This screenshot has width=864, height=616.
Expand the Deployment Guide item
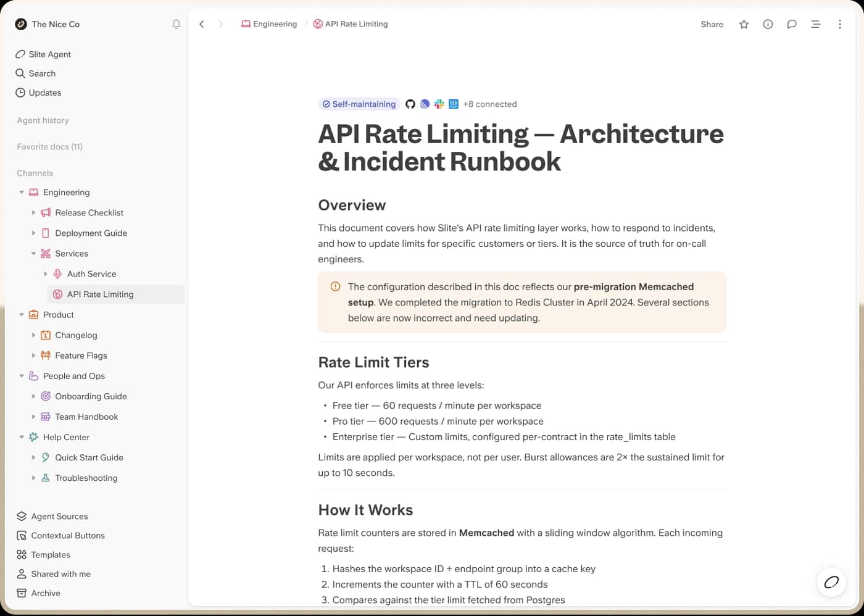pyautogui.click(x=33, y=233)
